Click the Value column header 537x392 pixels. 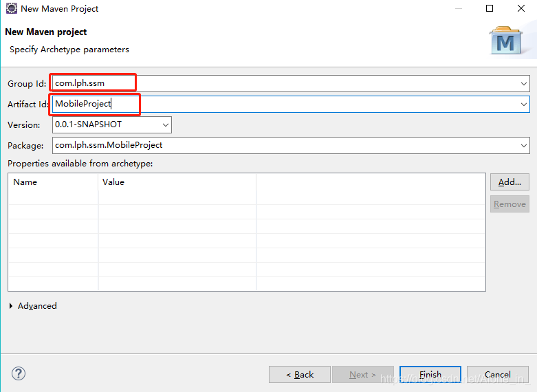[177, 182]
